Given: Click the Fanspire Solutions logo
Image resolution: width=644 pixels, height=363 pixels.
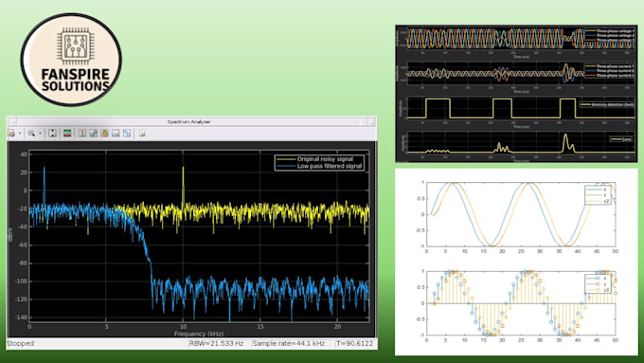Looking at the screenshot, I should click(71, 60).
